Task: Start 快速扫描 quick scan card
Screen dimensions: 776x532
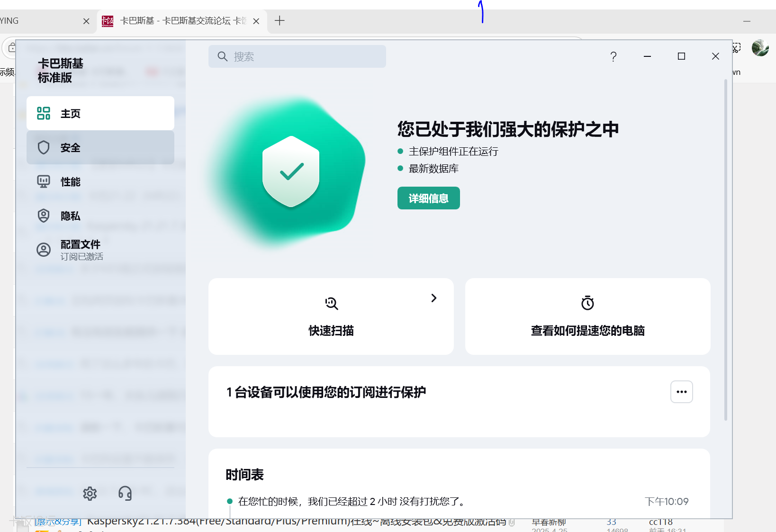Action: pos(331,316)
